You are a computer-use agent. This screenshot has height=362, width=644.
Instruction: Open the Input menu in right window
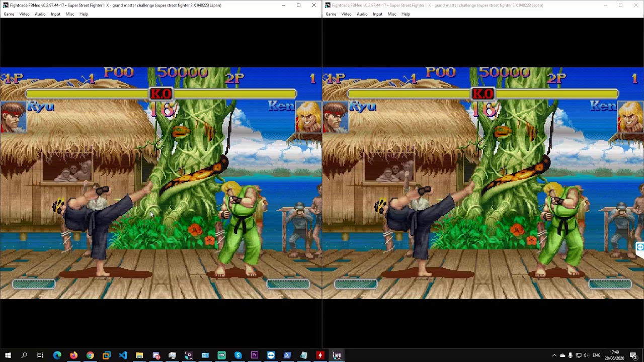pos(377,14)
